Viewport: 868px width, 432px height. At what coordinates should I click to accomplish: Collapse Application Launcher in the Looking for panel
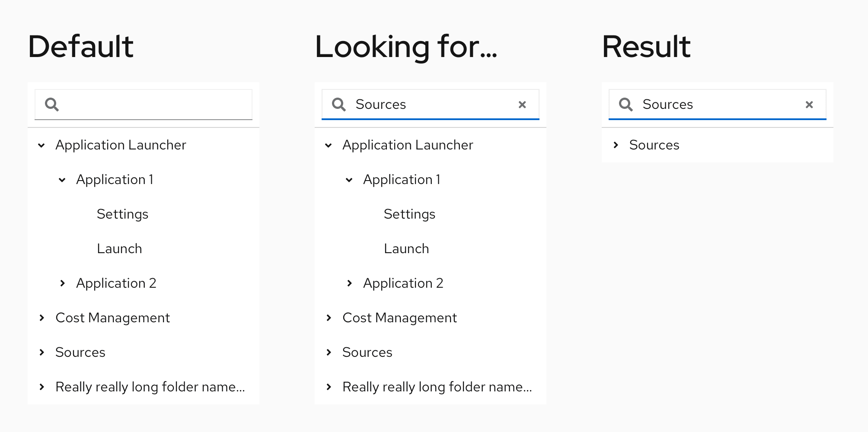pos(329,145)
